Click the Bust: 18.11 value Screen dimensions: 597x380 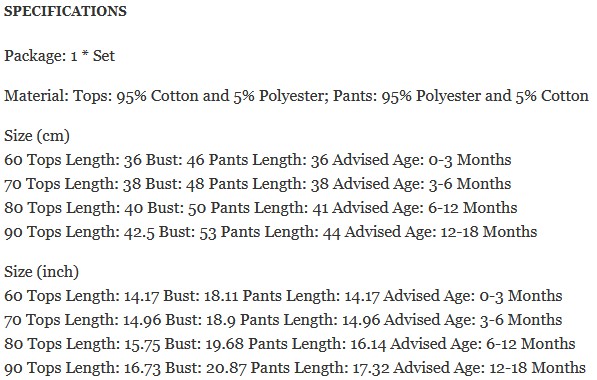(201, 296)
